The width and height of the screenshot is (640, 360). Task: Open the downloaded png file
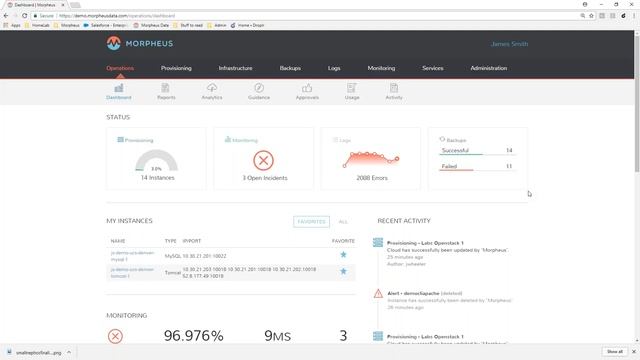(x=35, y=352)
